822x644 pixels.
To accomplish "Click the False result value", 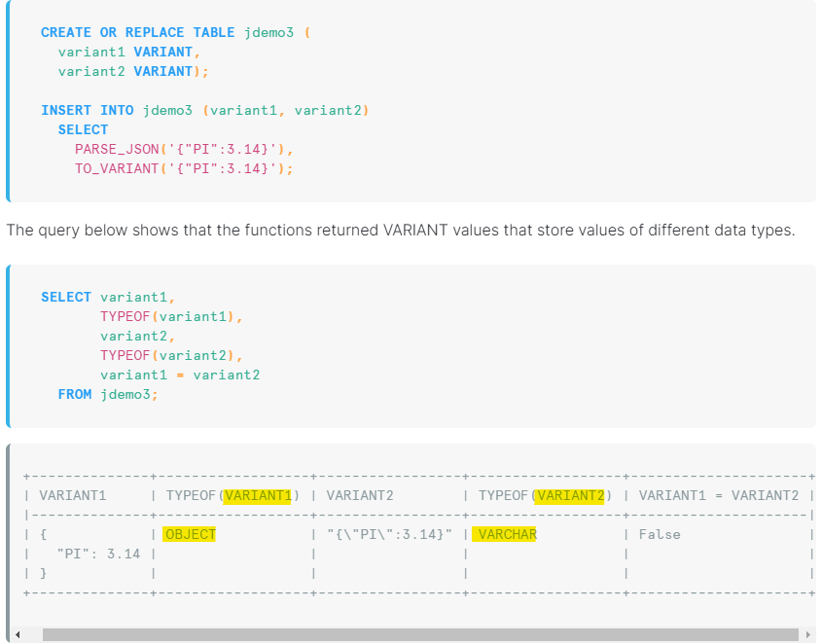I will pyautogui.click(x=660, y=534).
